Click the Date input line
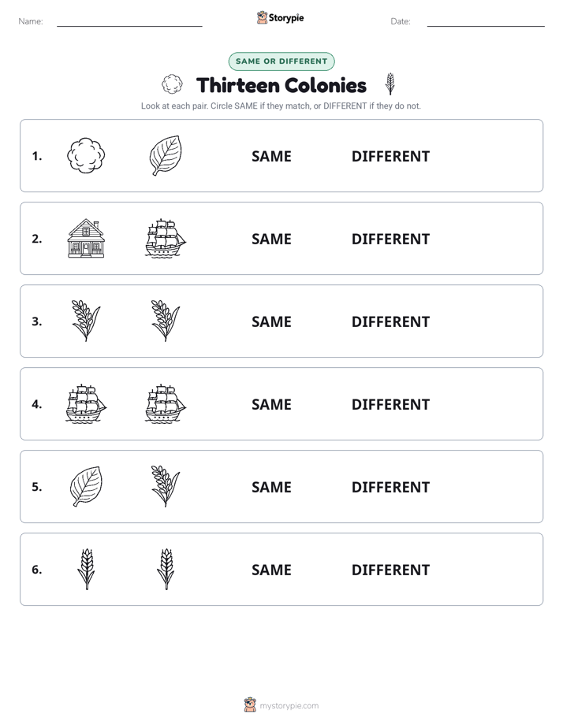 coord(486,22)
